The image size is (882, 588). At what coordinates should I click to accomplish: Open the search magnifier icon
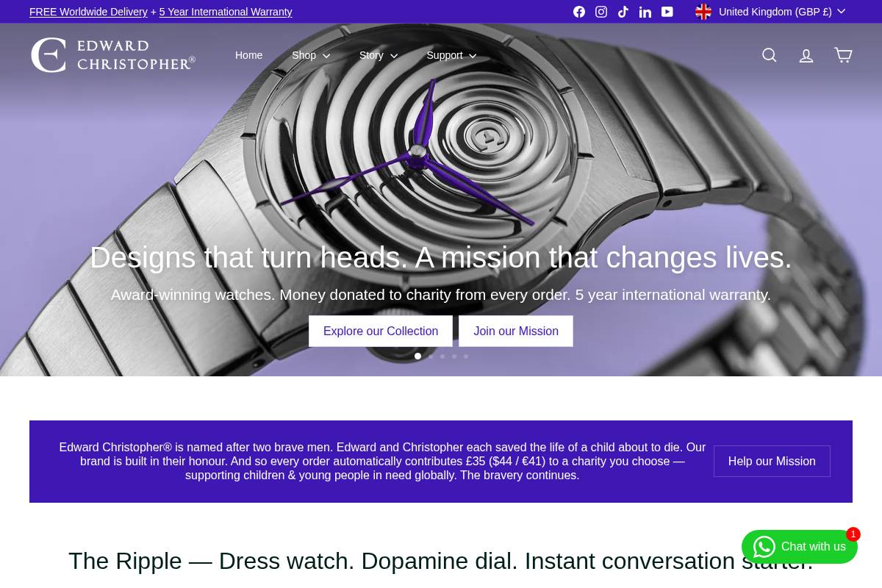pos(770,55)
